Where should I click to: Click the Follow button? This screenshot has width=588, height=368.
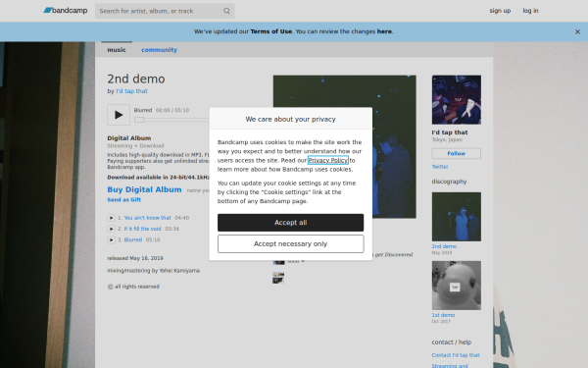[x=457, y=154]
